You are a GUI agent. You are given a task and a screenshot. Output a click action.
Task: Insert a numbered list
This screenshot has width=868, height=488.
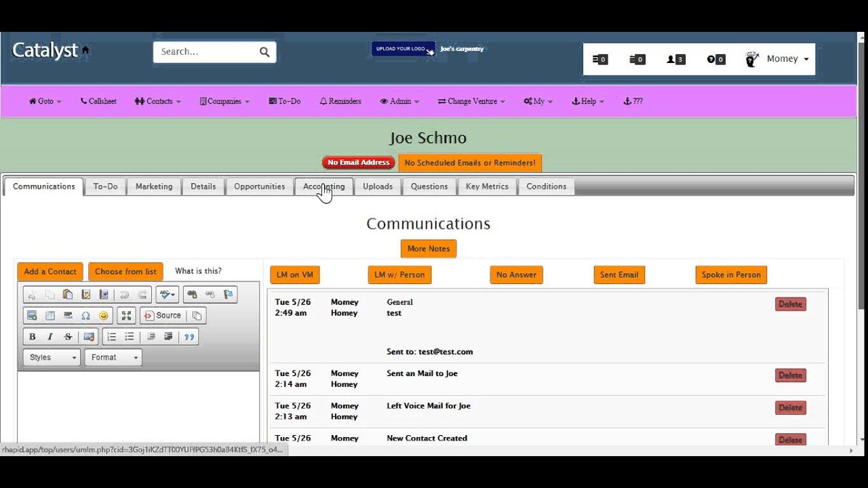112,337
